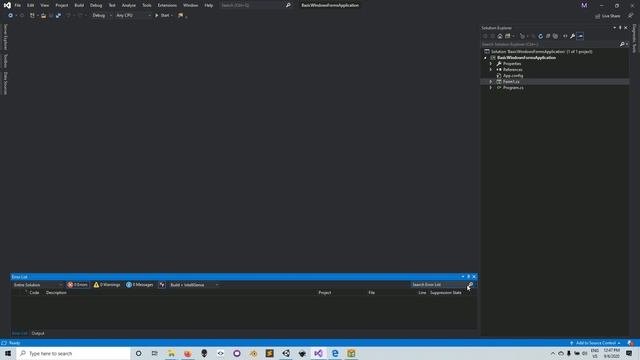Expand the References node

[491, 70]
